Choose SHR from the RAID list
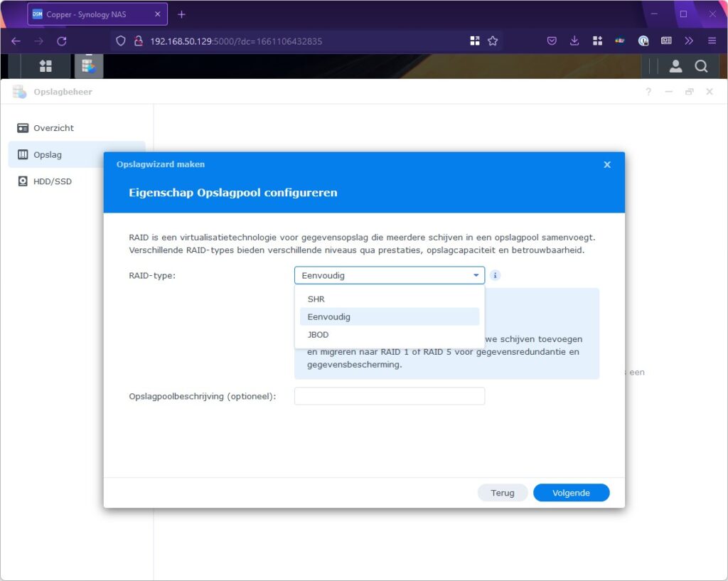Viewport: 728px width, 581px height. coord(390,299)
